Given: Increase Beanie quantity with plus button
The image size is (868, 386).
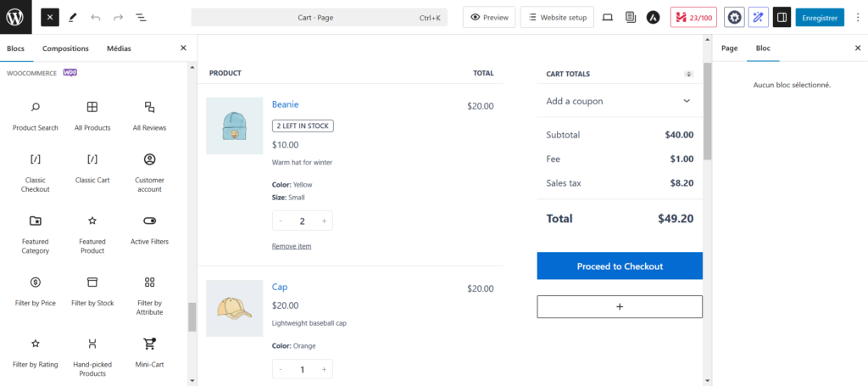Looking at the screenshot, I should pyautogui.click(x=324, y=221).
